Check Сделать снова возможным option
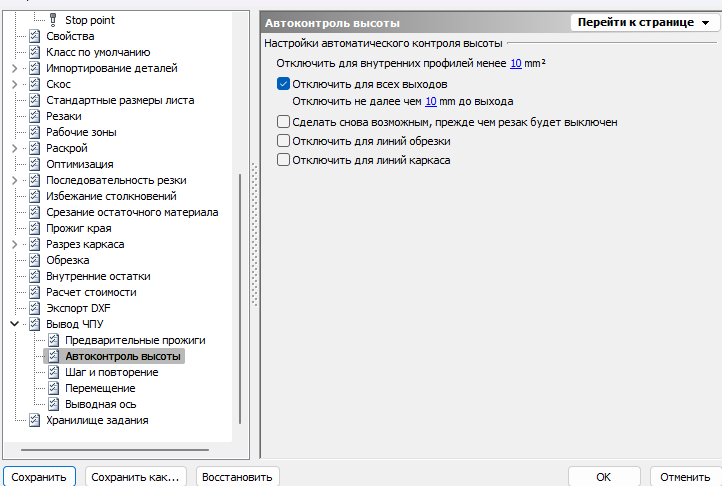 point(283,122)
